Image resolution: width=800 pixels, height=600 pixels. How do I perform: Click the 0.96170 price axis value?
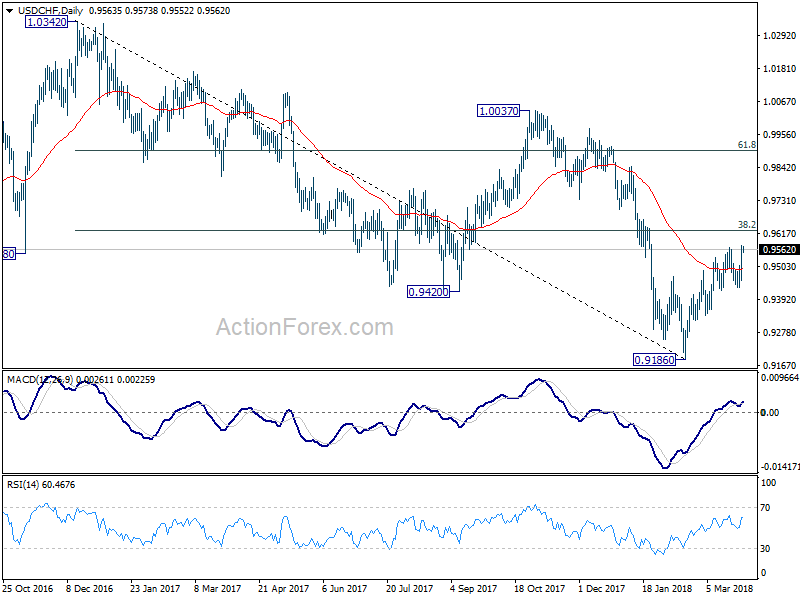click(779, 234)
